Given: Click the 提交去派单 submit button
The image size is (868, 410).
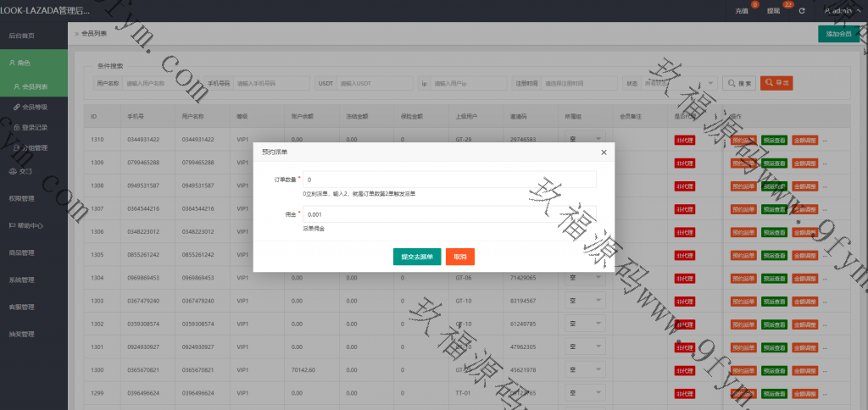Looking at the screenshot, I should (x=417, y=256).
